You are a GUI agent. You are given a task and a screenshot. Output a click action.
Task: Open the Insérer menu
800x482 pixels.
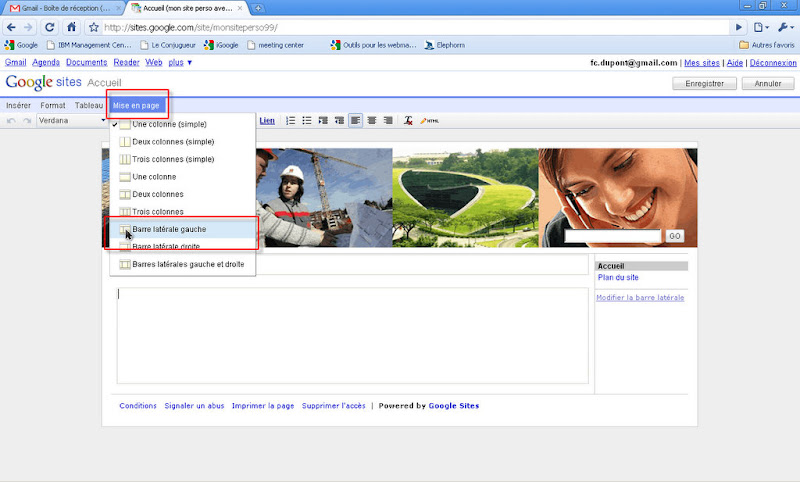click(x=18, y=106)
